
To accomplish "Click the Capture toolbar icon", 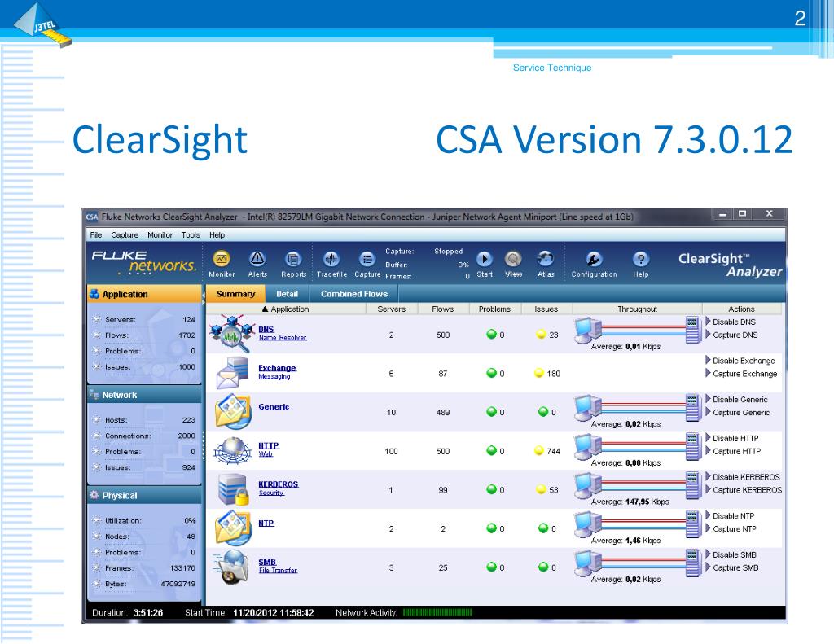I will (x=367, y=260).
